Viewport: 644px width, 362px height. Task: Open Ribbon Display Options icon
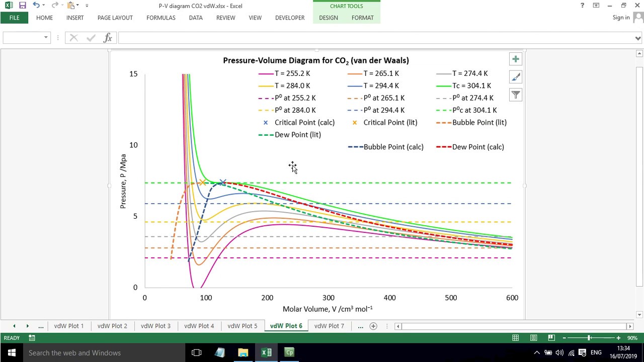coord(596,6)
